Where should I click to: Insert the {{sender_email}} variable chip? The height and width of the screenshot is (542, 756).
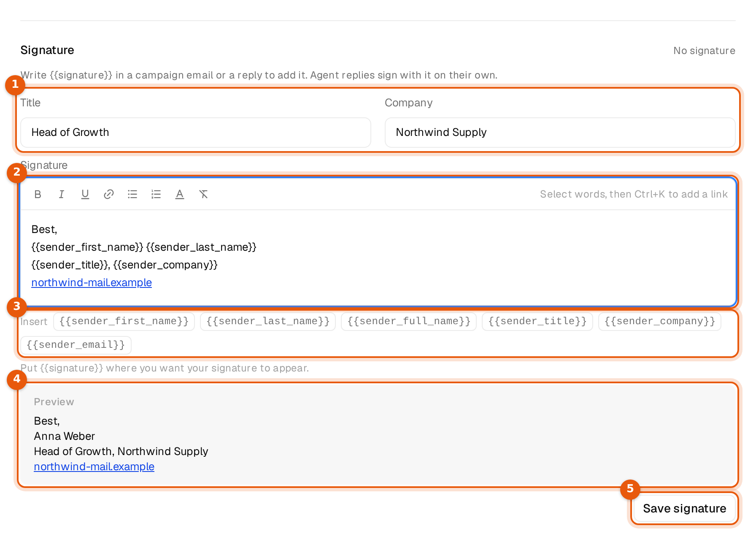pos(76,345)
